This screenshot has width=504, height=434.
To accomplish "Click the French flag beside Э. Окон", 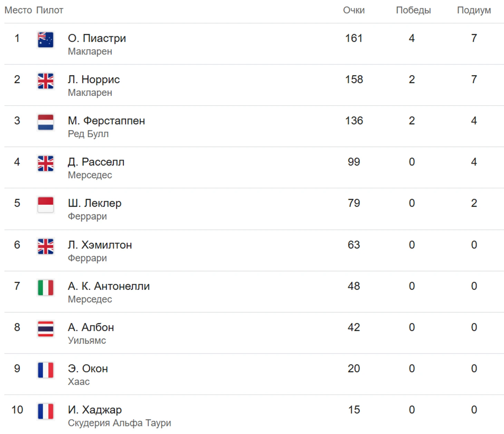I will tap(46, 370).
